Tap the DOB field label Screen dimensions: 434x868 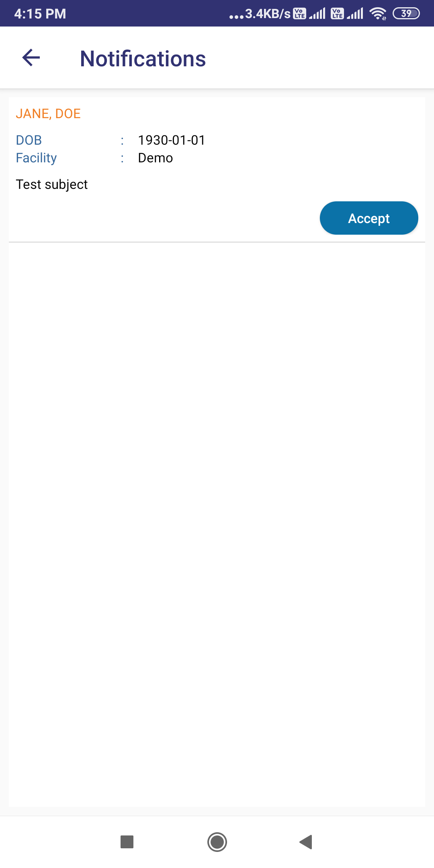pyautogui.click(x=29, y=140)
